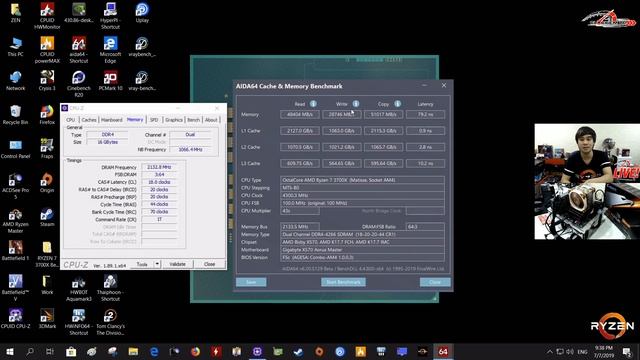The height and width of the screenshot is (360, 640).
Task: Select the Fraps desktop icon
Action: (47, 148)
